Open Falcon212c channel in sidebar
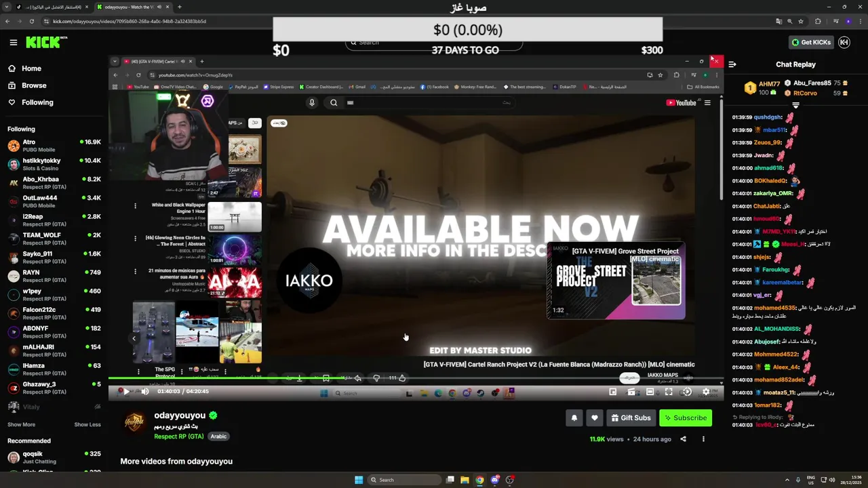The width and height of the screenshot is (868, 488). (x=54, y=313)
